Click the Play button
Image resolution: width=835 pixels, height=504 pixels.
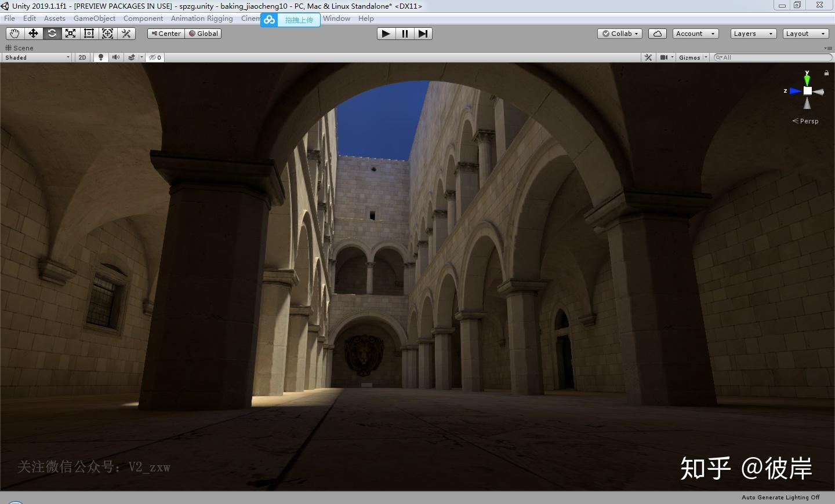point(386,34)
